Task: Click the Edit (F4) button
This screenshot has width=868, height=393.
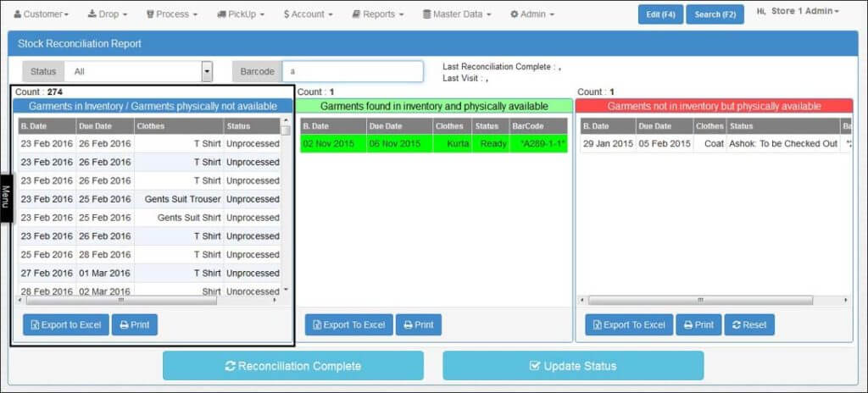Action: click(660, 14)
